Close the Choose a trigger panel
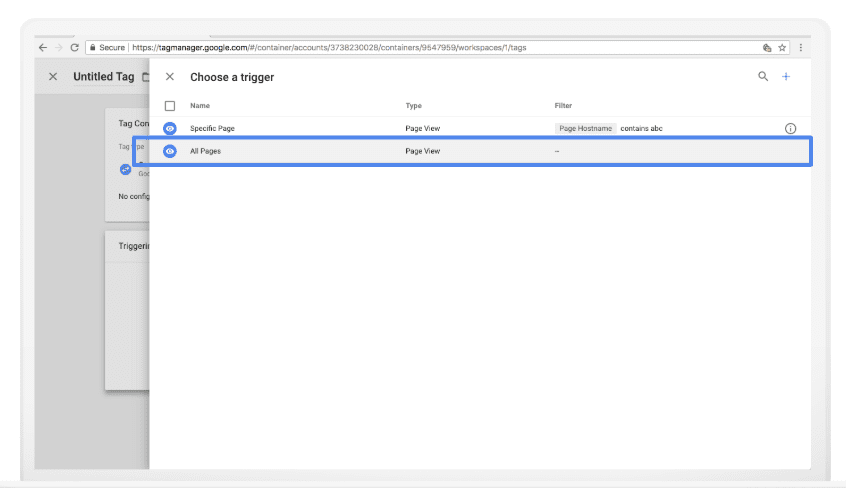846x488 pixels. coord(170,77)
